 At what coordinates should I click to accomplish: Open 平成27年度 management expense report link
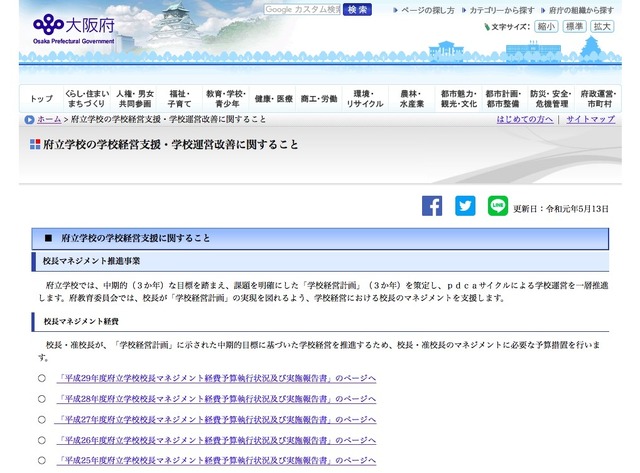pos(216,420)
